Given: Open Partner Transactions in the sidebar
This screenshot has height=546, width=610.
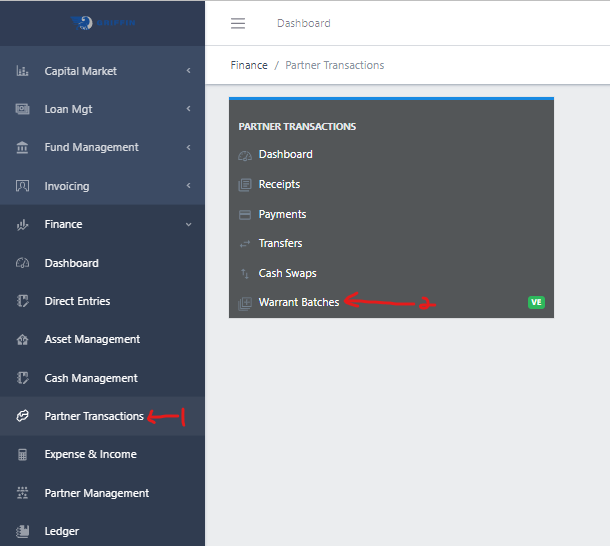Looking at the screenshot, I should tap(94, 416).
